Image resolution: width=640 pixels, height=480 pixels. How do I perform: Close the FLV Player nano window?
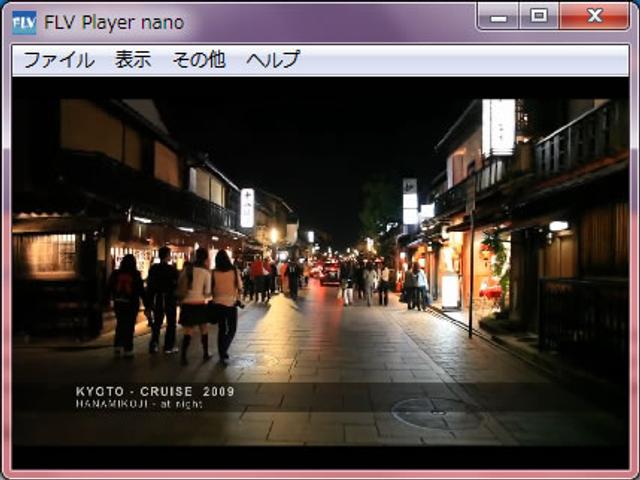594,17
